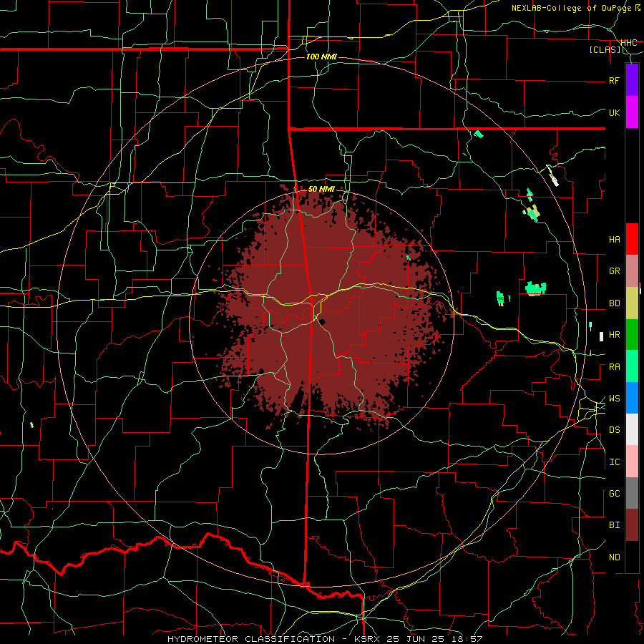Click the RA legend label
Screen dimensions: 644x644
coord(614,367)
